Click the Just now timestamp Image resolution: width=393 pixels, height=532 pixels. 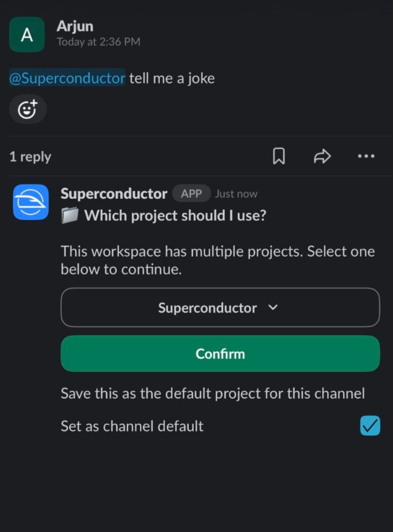[236, 193]
